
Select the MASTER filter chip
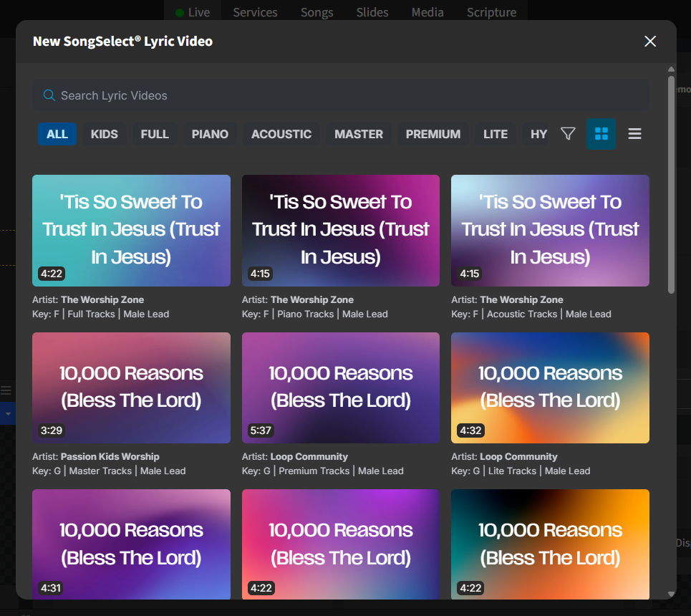[x=359, y=134]
